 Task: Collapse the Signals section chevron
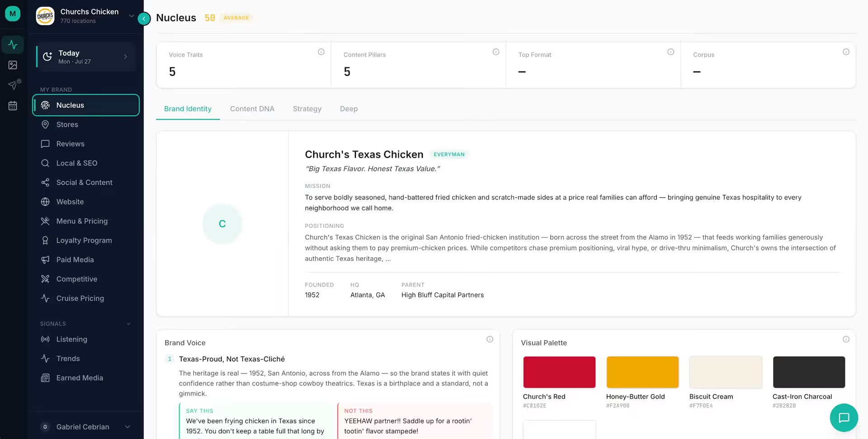pos(128,324)
